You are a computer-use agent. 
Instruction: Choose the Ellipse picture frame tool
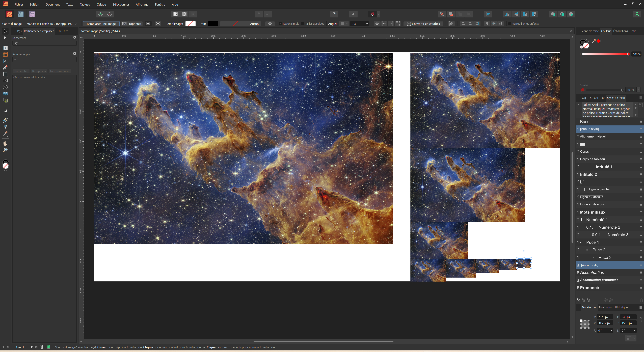click(5, 87)
